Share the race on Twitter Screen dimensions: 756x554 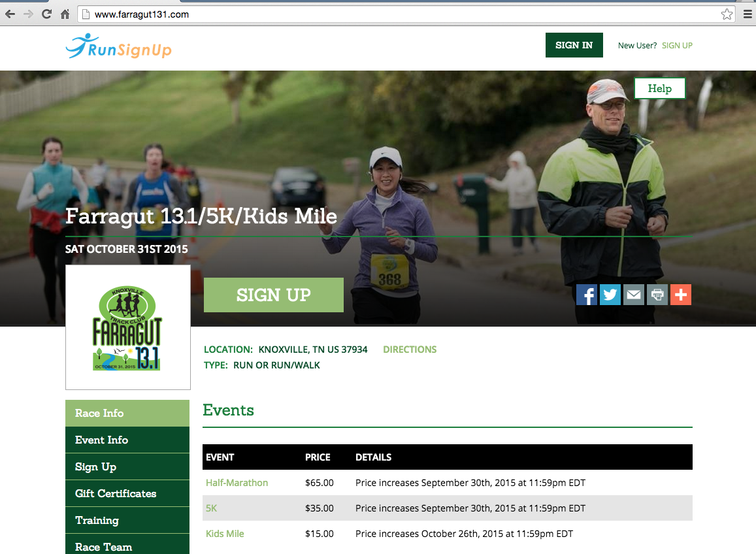pyautogui.click(x=610, y=295)
